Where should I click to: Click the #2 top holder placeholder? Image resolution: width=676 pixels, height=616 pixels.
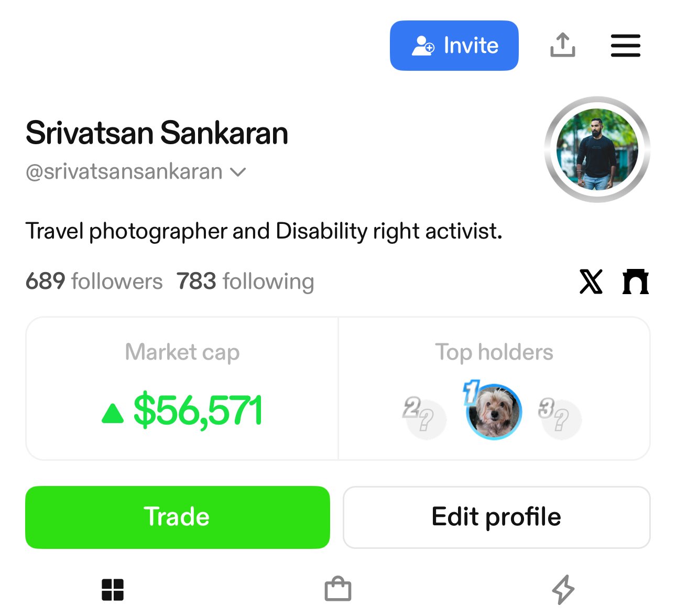click(x=426, y=419)
